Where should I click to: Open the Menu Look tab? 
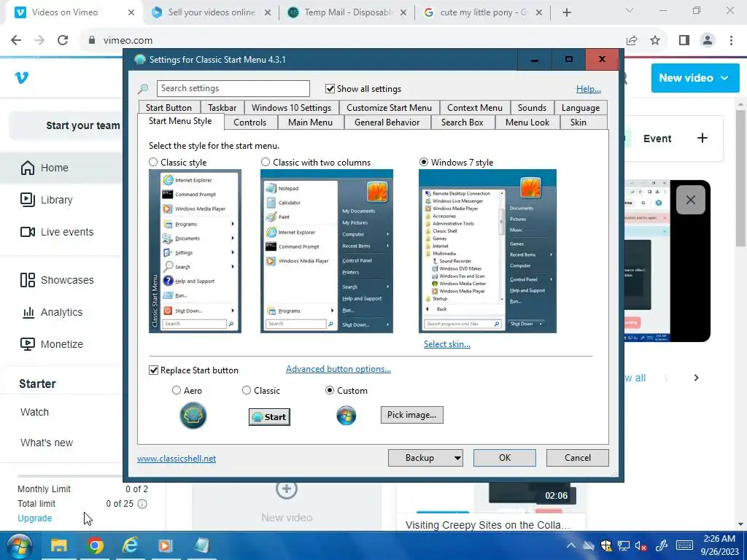click(527, 122)
